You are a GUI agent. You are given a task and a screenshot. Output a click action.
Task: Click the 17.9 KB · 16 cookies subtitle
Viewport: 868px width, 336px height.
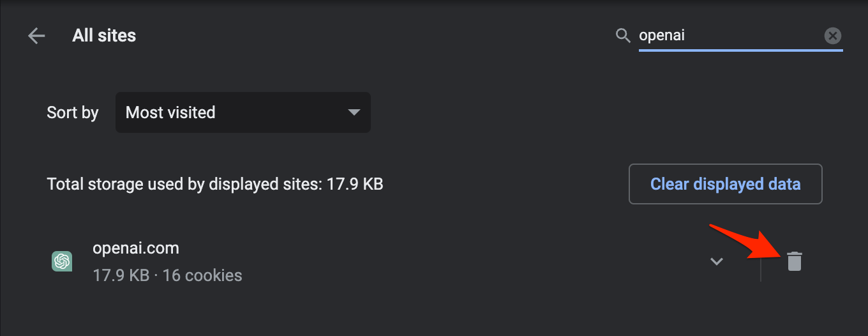point(167,275)
